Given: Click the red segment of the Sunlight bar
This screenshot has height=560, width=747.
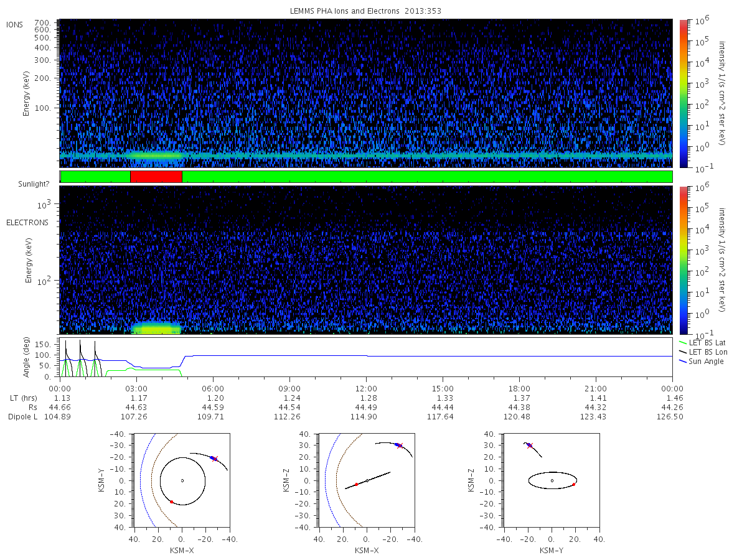Looking at the screenshot, I should 156,177.
